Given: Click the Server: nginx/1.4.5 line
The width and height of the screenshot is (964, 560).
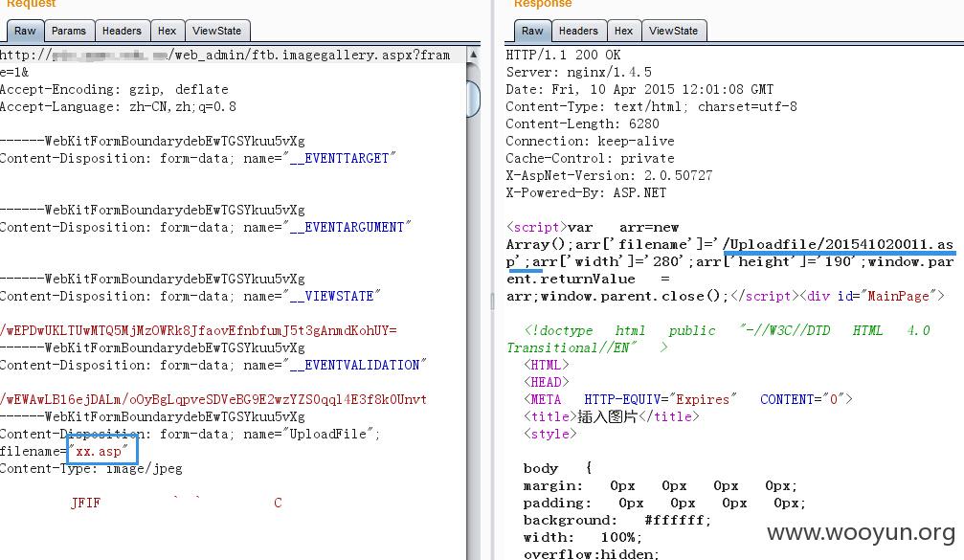Looking at the screenshot, I should pos(578,73).
